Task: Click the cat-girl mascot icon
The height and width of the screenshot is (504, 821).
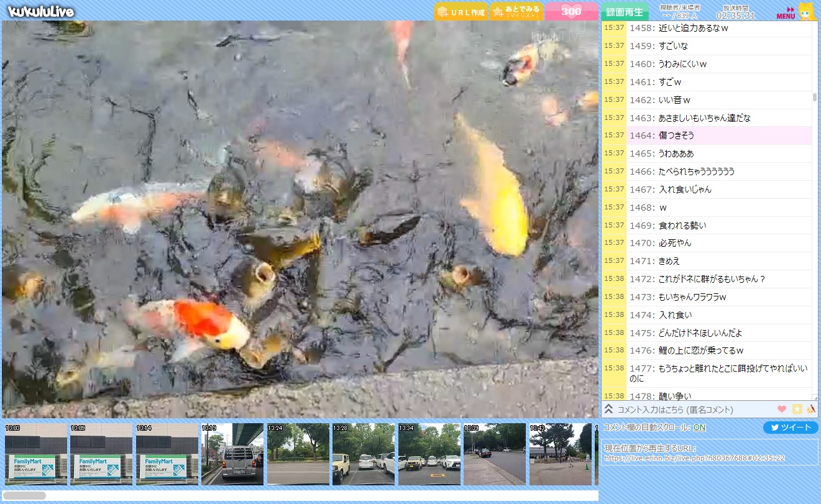Action: pos(806,11)
